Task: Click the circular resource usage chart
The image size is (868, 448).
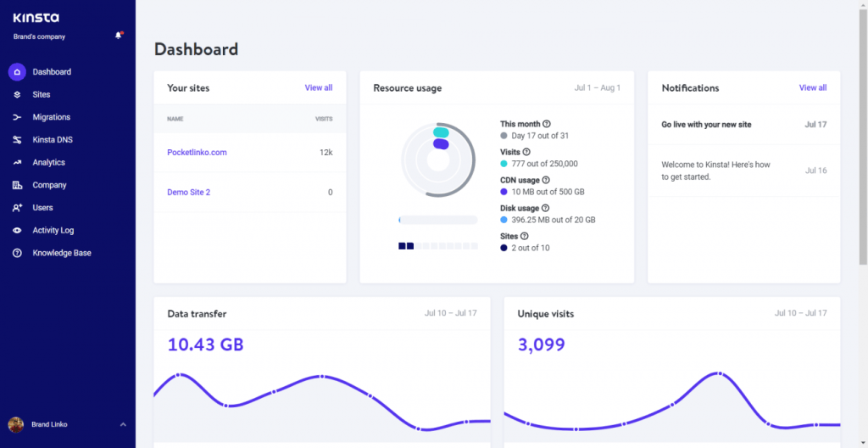Action: click(438, 160)
